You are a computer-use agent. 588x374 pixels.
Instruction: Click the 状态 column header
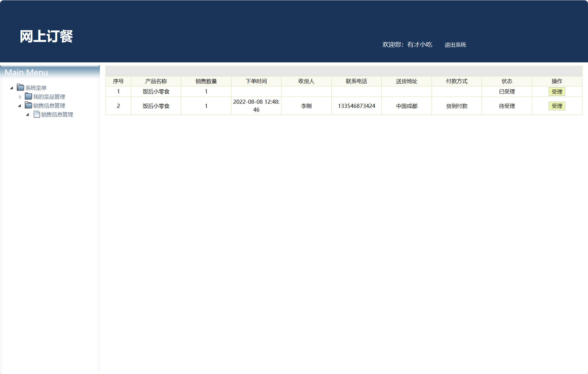[507, 81]
